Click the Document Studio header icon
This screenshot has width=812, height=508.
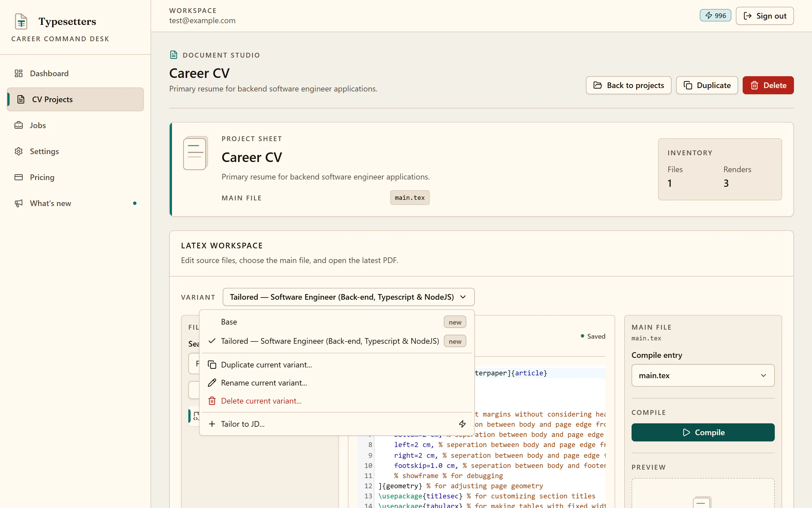pos(173,55)
